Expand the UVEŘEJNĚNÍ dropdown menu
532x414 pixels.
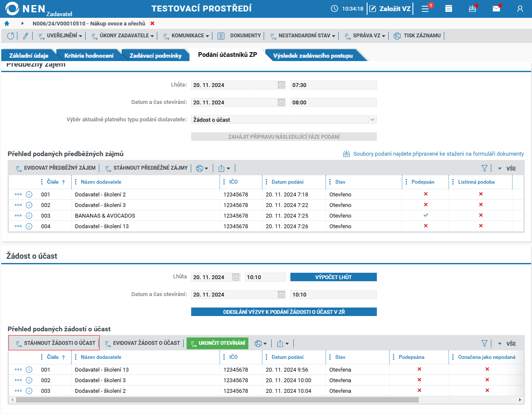click(61, 36)
